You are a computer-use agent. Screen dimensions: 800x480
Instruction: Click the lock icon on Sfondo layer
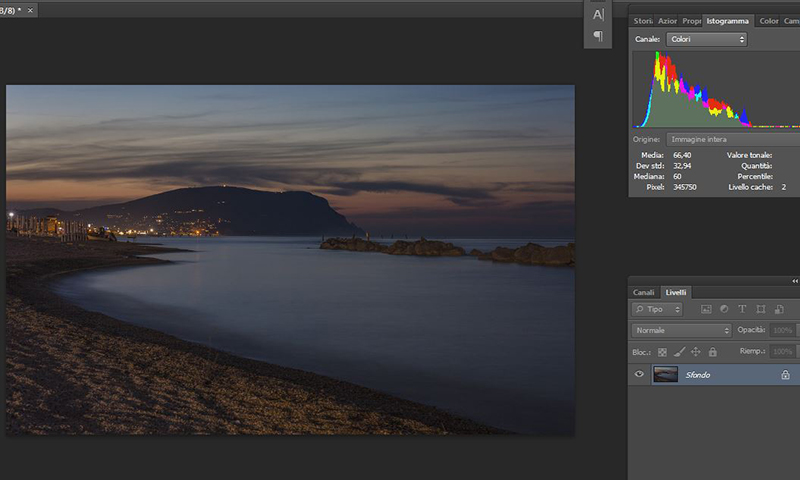point(785,375)
